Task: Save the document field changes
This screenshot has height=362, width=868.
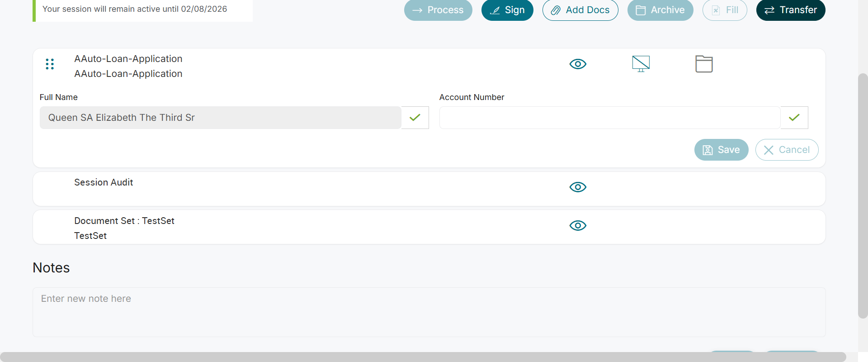Action: (722, 150)
